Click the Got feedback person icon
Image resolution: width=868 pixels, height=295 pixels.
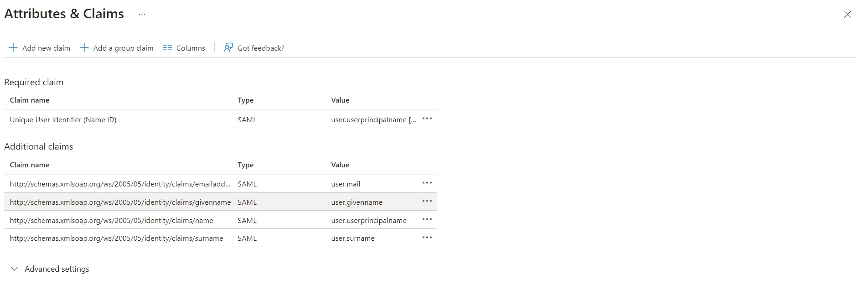pyautogui.click(x=228, y=48)
